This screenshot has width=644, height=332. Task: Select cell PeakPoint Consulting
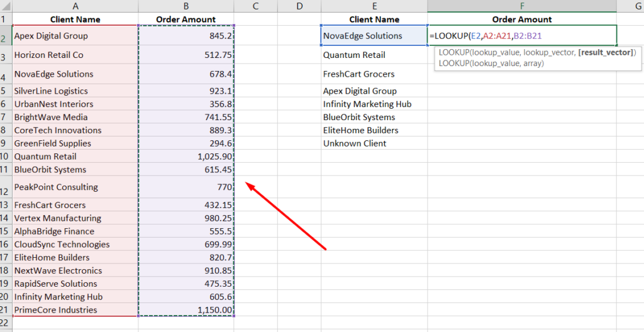tap(75, 187)
